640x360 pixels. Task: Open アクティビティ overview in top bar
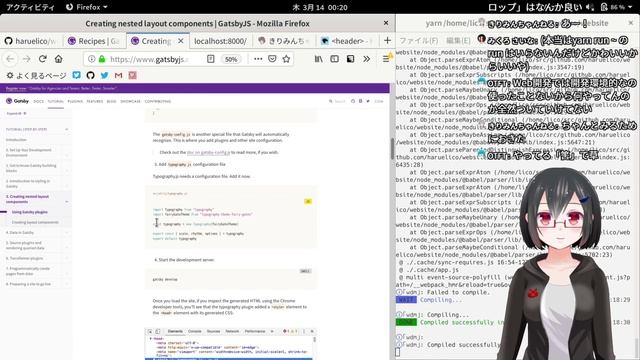coord(30,7)
